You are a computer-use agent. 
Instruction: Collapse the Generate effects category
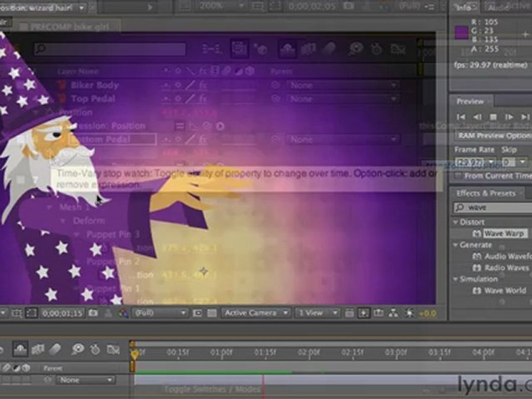click(x=456, y=244)
